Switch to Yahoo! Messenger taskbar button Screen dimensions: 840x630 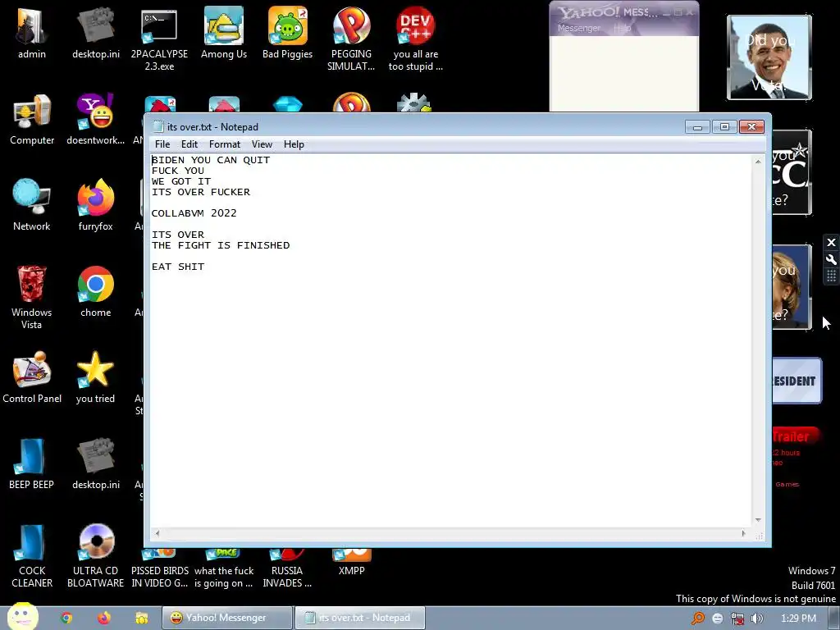pyautogui.click(x=228, y=618)
